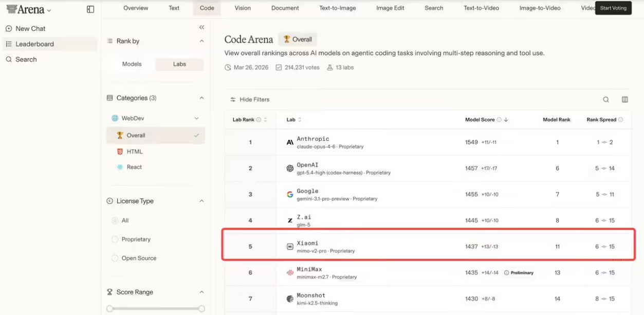Image resolution: width=644 pixels, height=315 pixels.
Task: Click the Model Rank column header
Action: click(x=557, y=120)
